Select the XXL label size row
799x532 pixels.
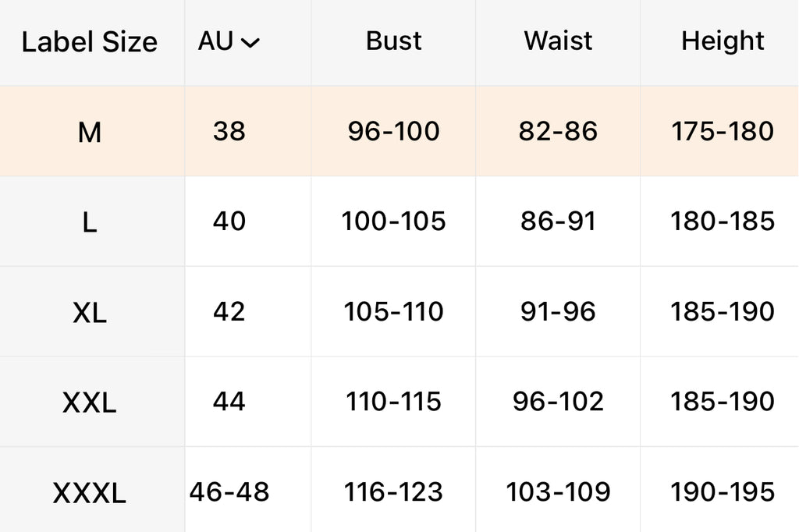(x=90, y=403)
